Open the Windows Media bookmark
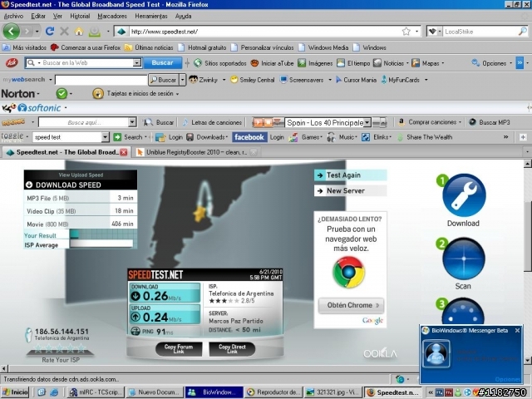Screen dimensions: 532x399 tap(323, 47)
